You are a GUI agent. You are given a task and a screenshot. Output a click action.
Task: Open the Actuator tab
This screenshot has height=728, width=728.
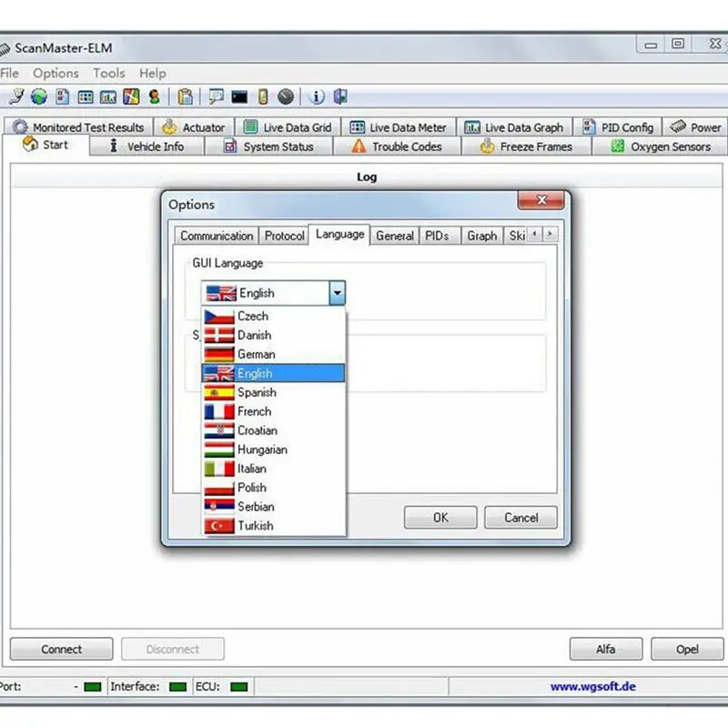[194, 127]
